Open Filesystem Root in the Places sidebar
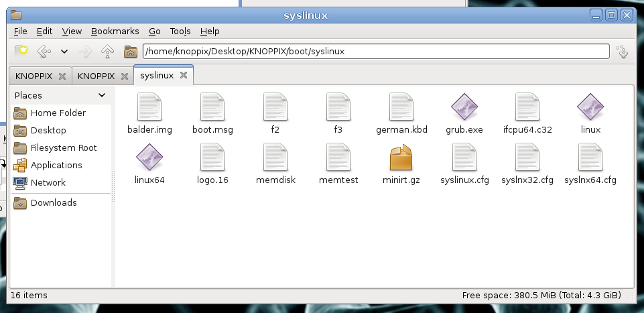The width and height of the screenshot is (644, 313). coord(63,147)
